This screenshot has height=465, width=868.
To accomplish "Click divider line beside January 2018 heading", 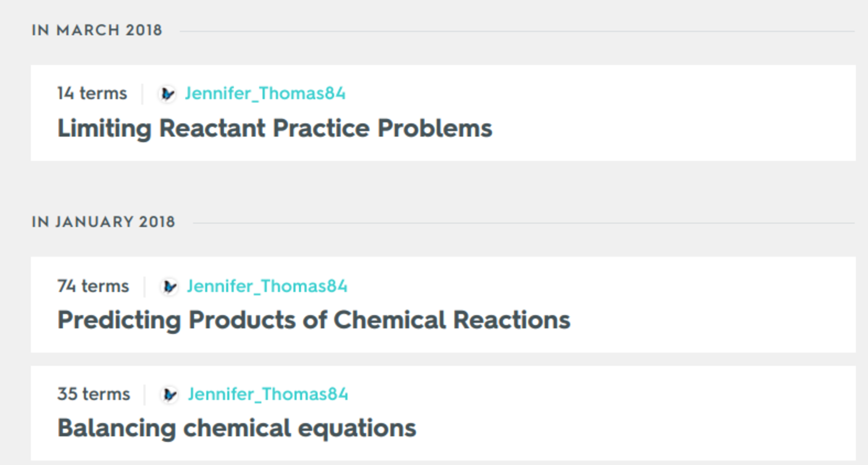I will (x=509, y=223).
